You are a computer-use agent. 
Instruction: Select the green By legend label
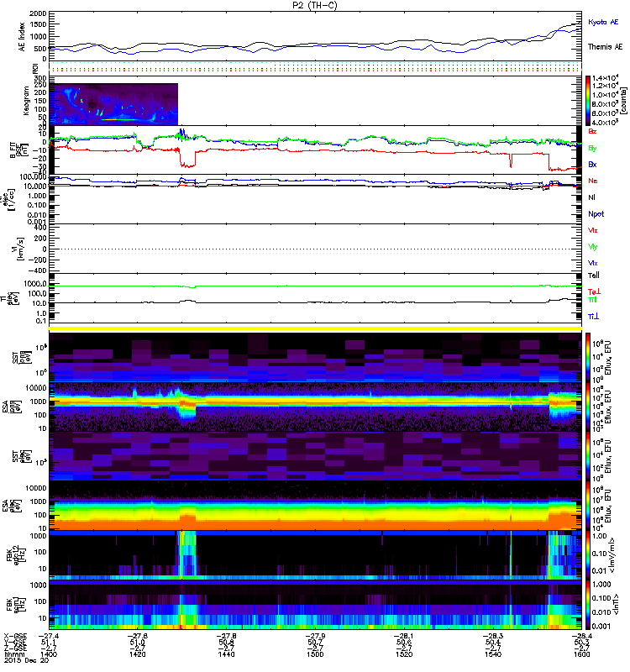(x=593, y=148)
